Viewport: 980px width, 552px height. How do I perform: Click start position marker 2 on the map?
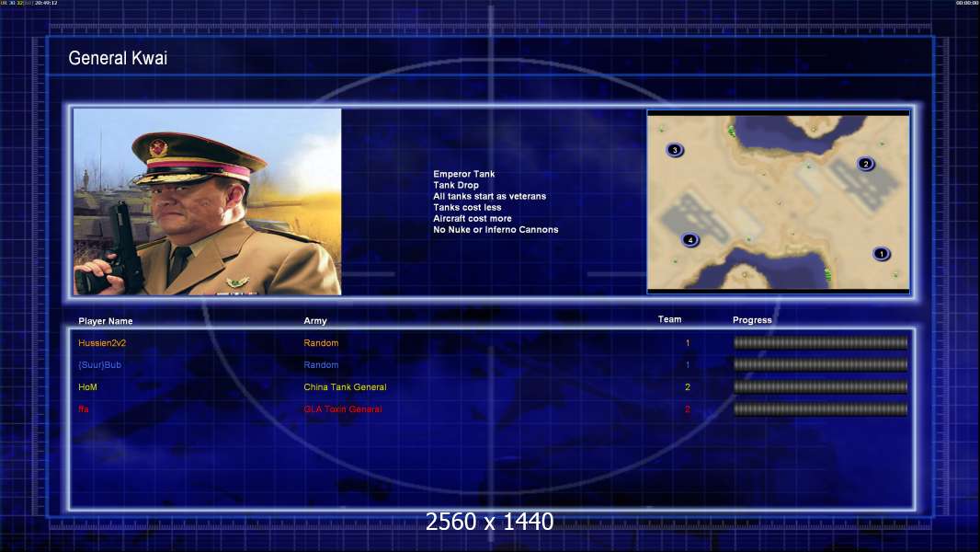[x=866, y=164]
